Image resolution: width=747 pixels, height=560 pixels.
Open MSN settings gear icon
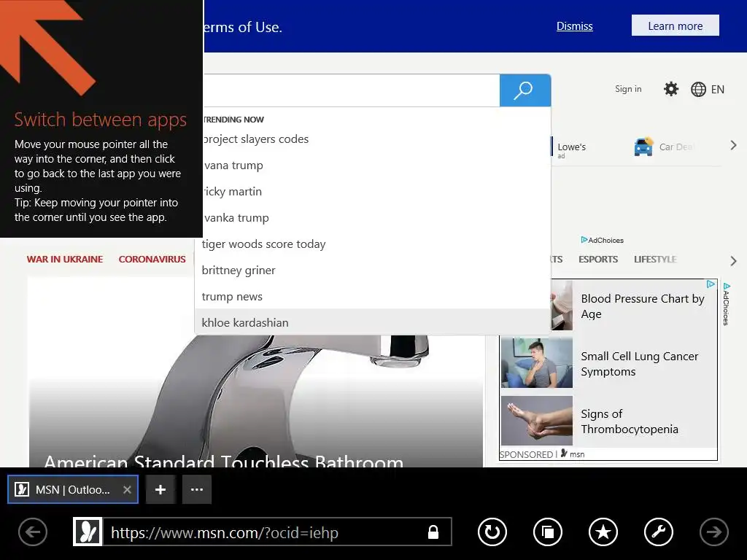tap(671, 89)
